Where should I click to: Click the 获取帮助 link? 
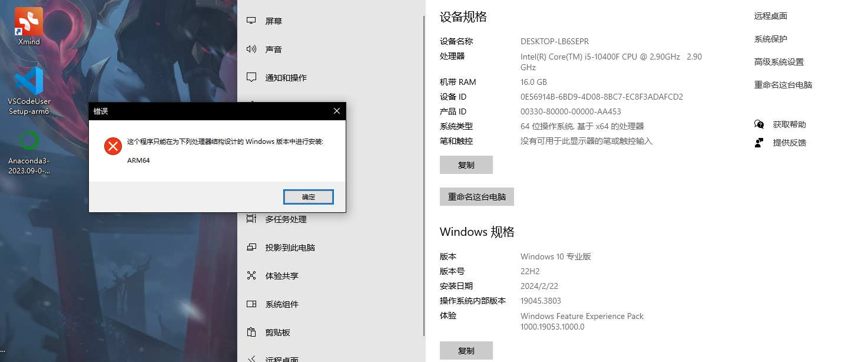790,124
